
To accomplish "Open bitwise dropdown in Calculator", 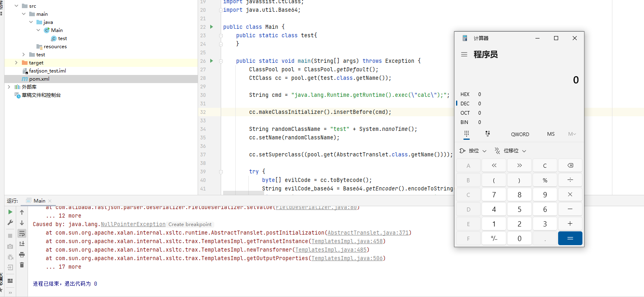I will 473,151.
